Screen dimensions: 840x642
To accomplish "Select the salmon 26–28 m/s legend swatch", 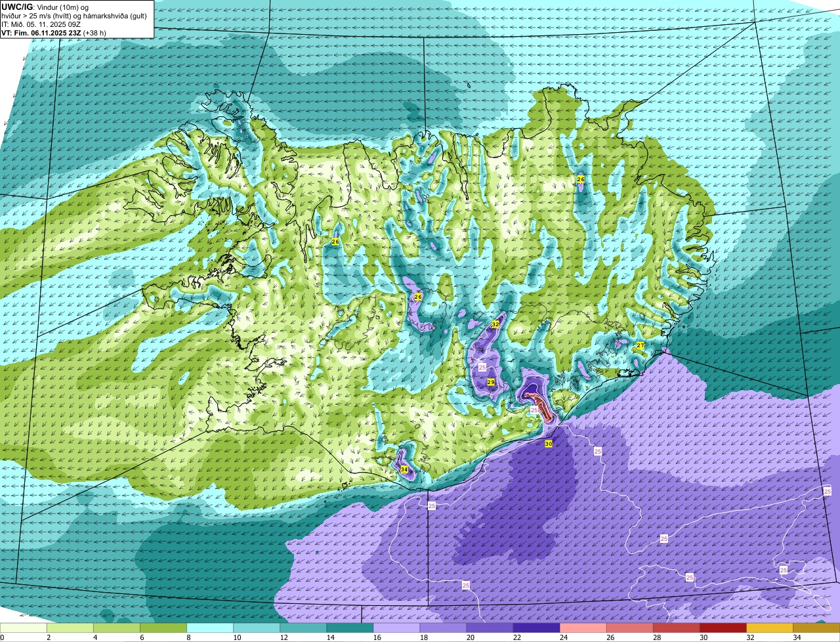I will tap(629, 628).
